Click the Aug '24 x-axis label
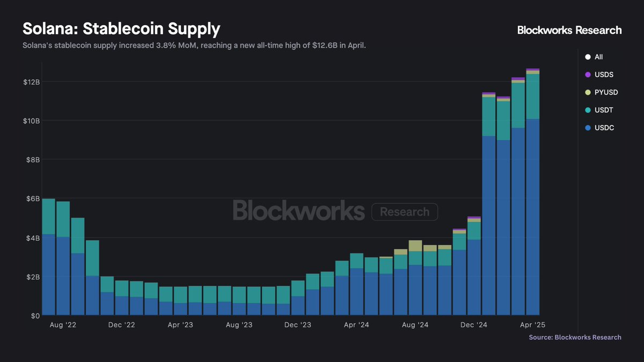This screenshot has height=362, width=644. click(415, 325)
